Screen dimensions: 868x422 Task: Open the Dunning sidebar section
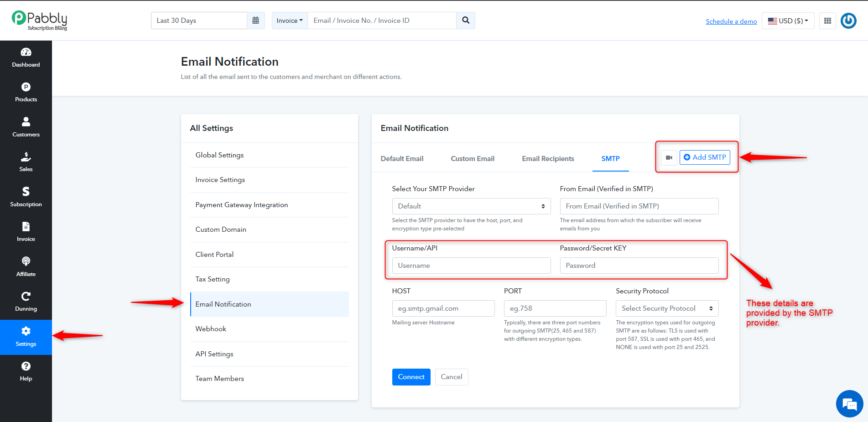pos(26,302)
